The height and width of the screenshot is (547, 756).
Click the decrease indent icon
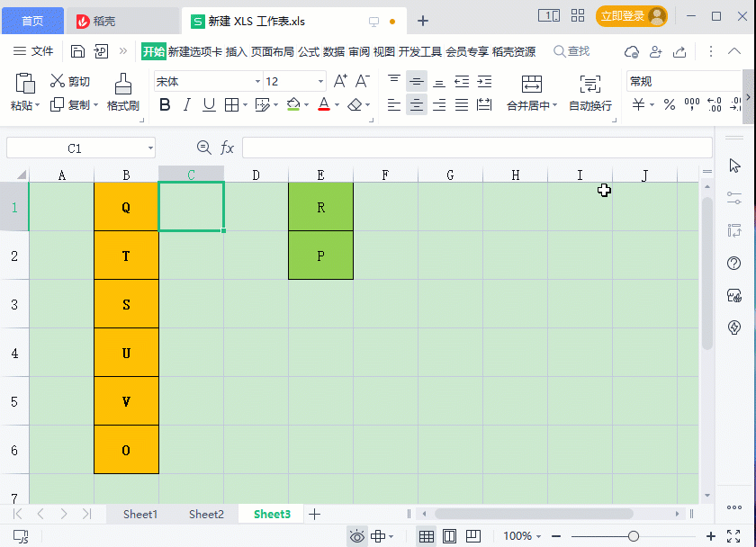pos(462,82)
